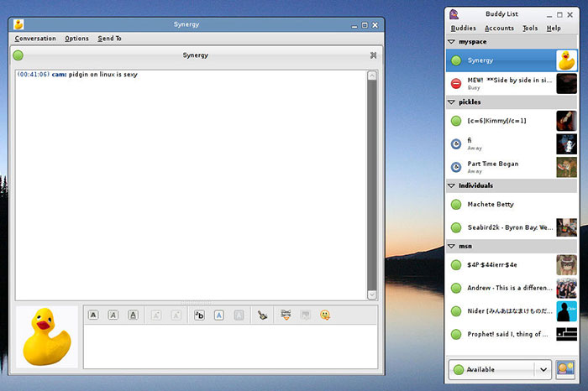Click the Kimmy buddy avatar thumbnail
Screen dimensions: 588x391
click(567, 121)
